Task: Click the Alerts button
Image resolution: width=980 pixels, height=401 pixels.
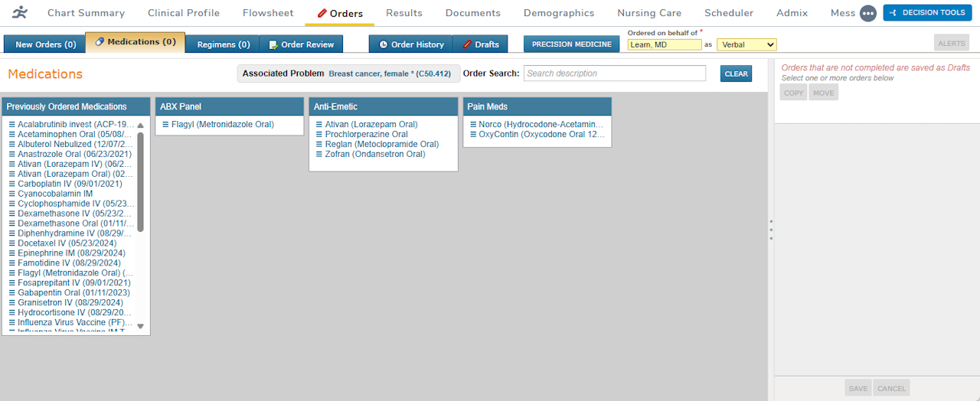Action: click(x=952, y=44)
